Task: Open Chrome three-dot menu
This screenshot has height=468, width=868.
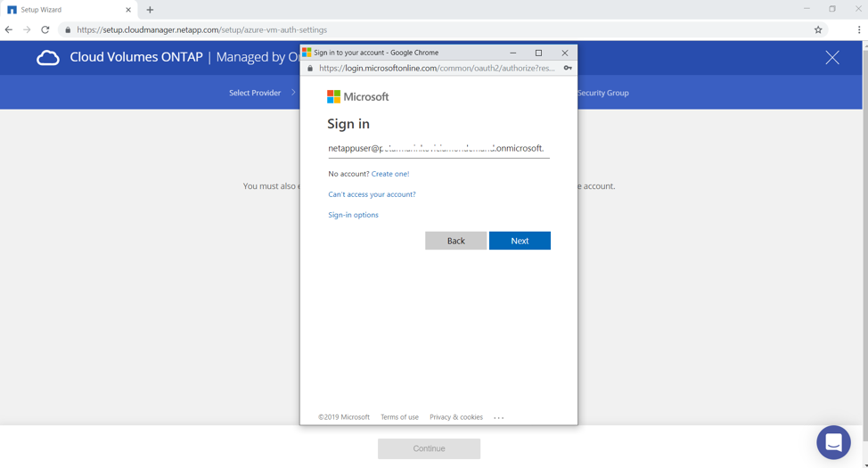Action: click(858, 29)
